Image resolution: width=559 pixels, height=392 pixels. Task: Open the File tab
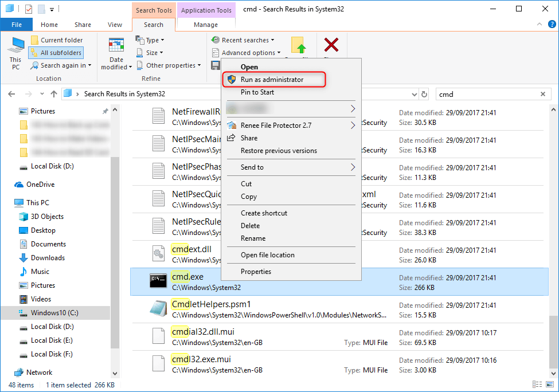[17, 25]
